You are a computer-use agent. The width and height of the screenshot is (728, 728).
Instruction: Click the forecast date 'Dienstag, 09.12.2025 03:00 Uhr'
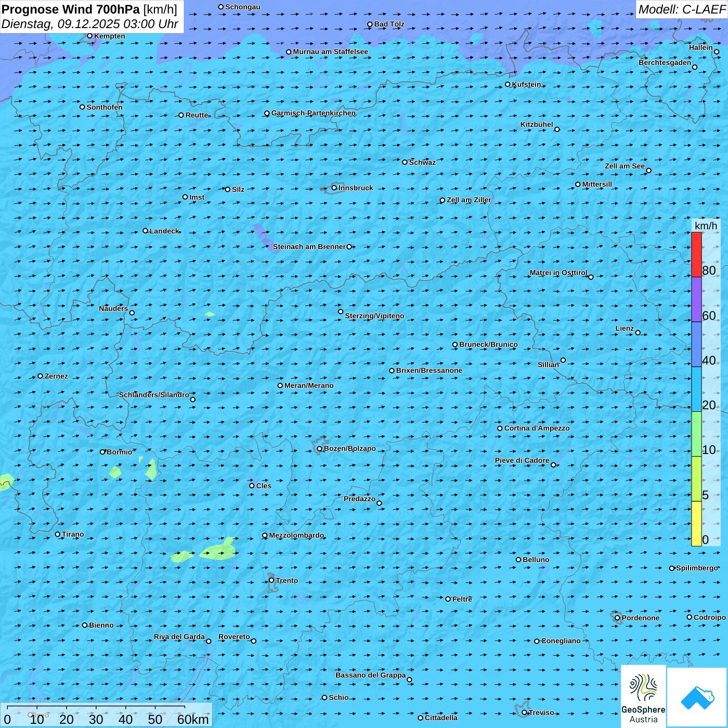click(90, 24)
